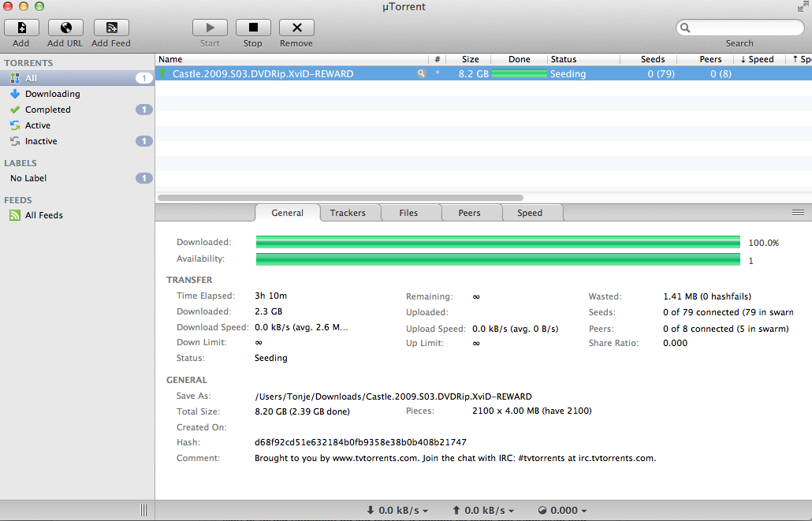
Task: Click the torrent row's magnifier icon
Action: pyautogui.click(x=422, y=73)
